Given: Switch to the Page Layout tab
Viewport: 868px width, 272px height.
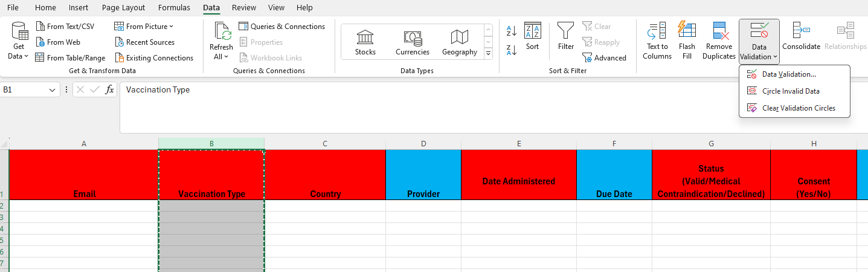Looking at the screenshot, I should pos(123,8).
